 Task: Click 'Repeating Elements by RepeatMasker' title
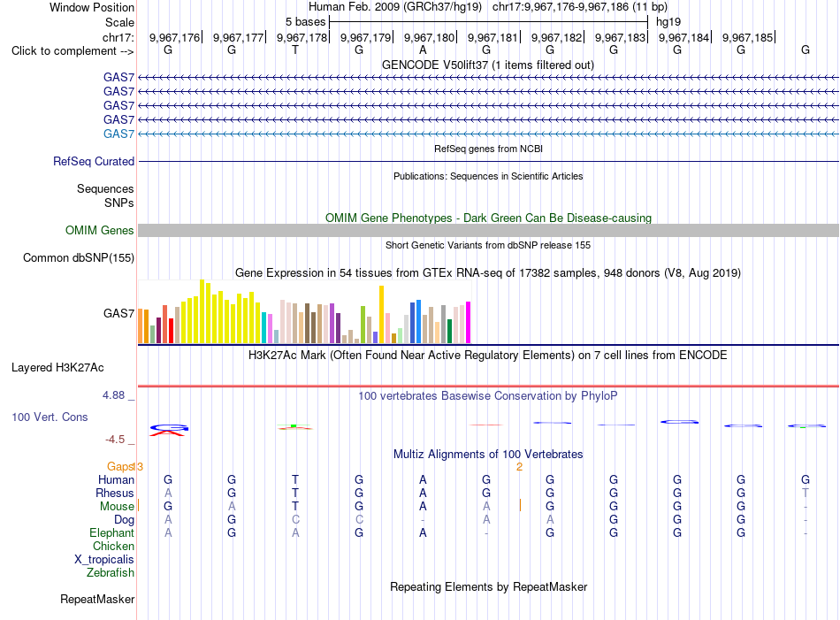488,586
